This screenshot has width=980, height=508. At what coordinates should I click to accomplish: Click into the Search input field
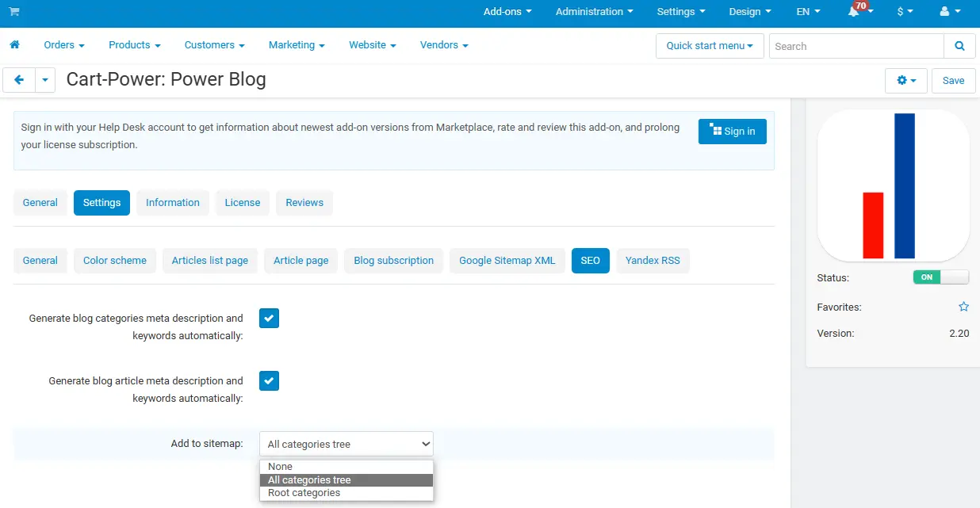point(856,46)
